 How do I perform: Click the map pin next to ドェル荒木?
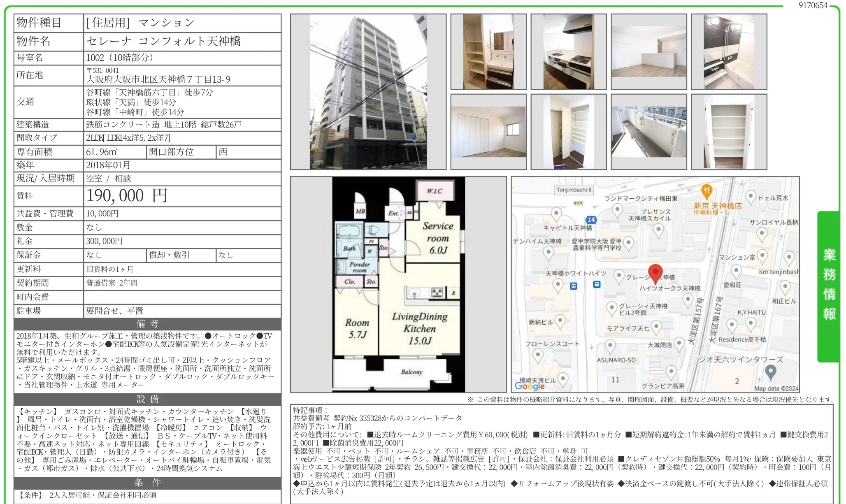[x=751, y=197]
